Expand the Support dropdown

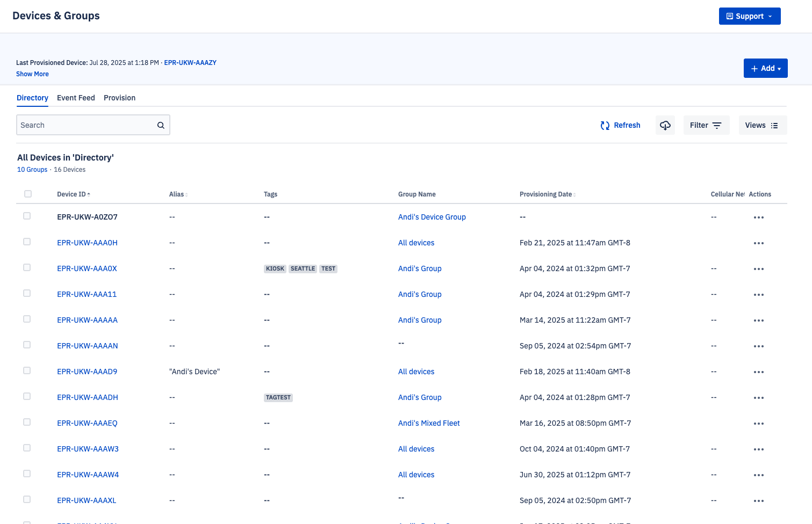click(749, 16)
